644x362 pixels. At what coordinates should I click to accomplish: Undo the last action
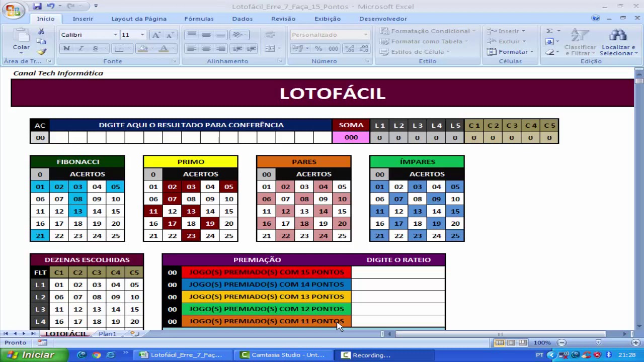[x=50, y=6]
